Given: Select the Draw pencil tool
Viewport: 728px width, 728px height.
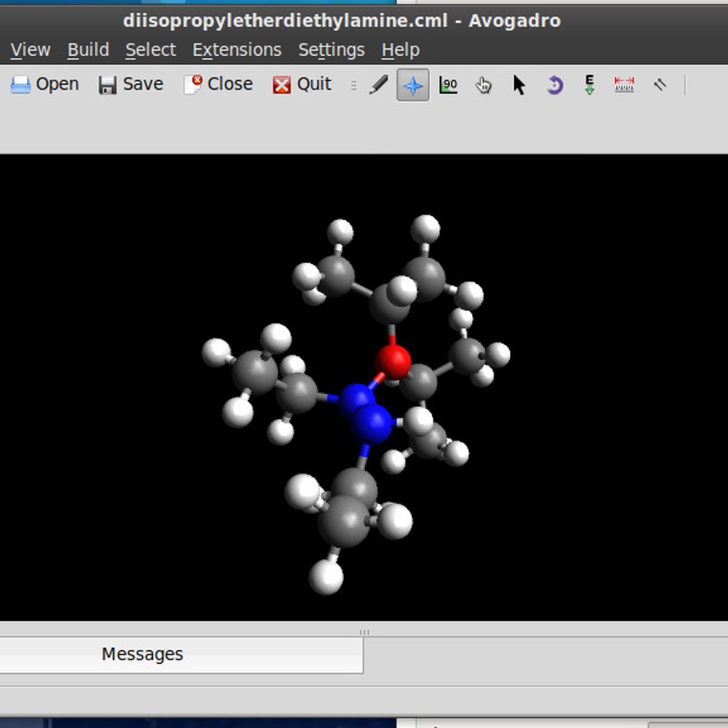Looking at the screenshot, I should (x=378, y=84).
